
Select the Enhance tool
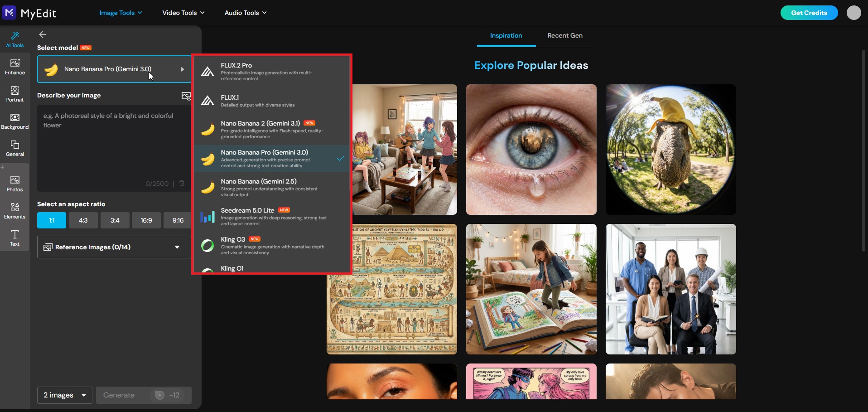[x=14, y=67]
